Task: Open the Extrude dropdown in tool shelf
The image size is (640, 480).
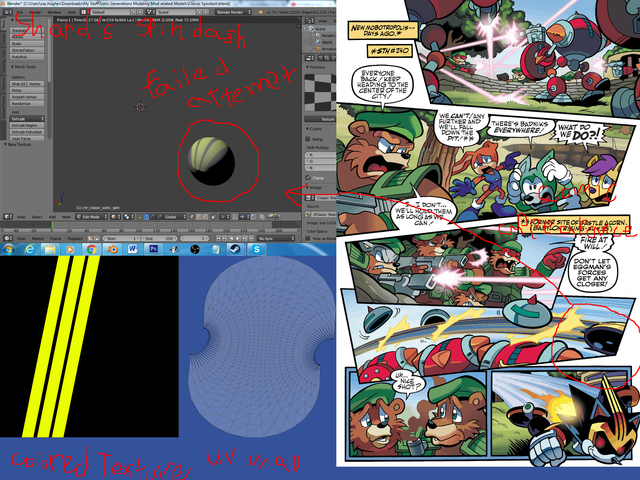Action: [27, 119]
